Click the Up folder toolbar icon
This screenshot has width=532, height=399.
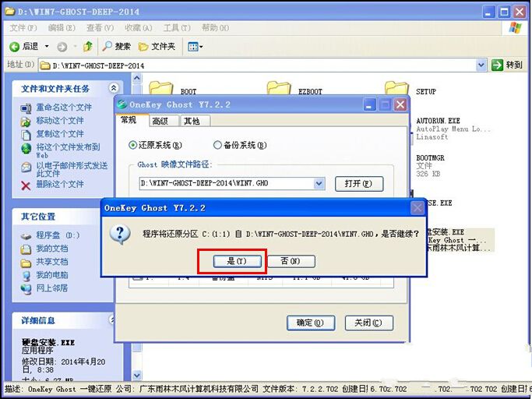coord(88,47)
